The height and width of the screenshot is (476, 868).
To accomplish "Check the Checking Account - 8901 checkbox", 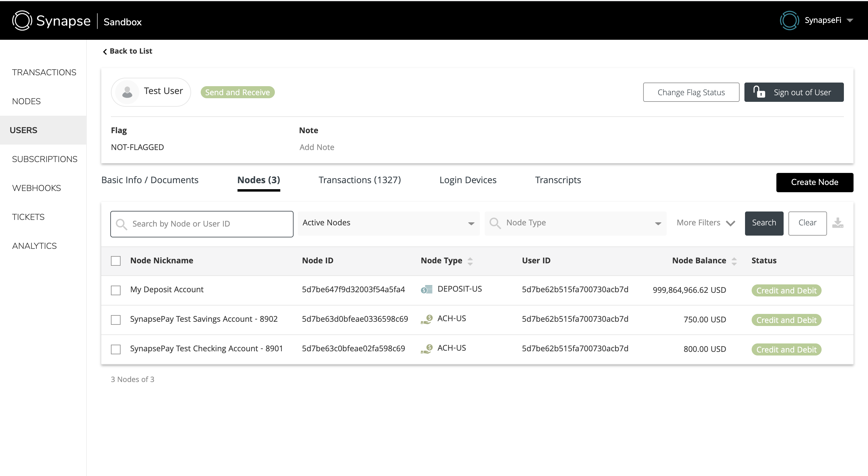I will point(115,349).
